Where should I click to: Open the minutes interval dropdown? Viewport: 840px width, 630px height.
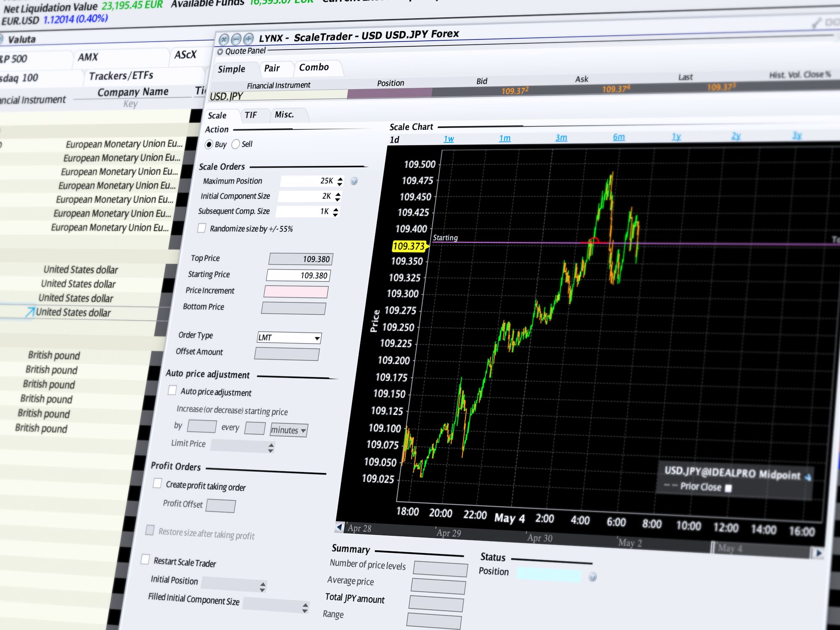289,430
